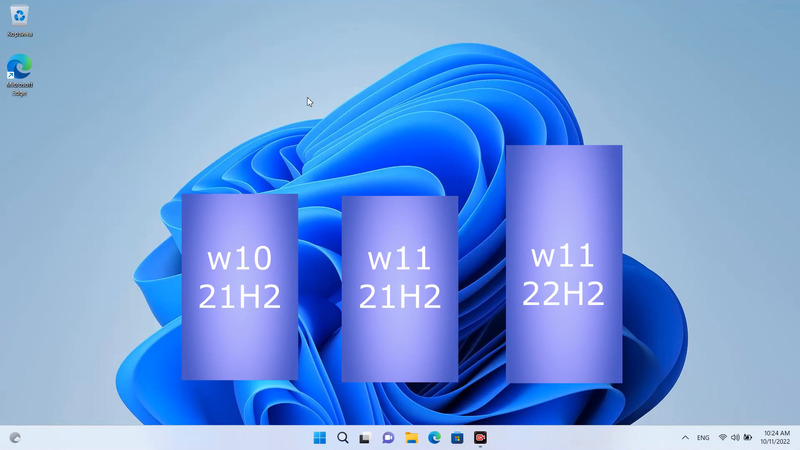Expand the hidden system tray icons chevron
This screenshot has width=800, height=450.
(685, 438)
